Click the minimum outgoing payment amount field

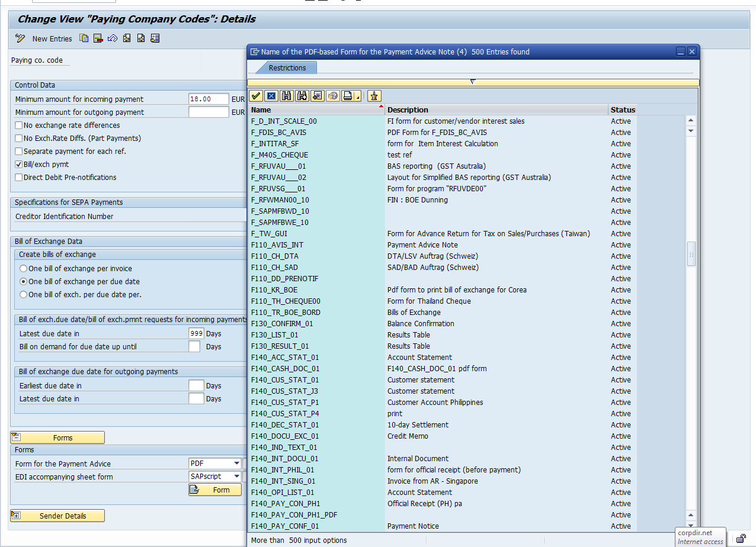[209, 112]
